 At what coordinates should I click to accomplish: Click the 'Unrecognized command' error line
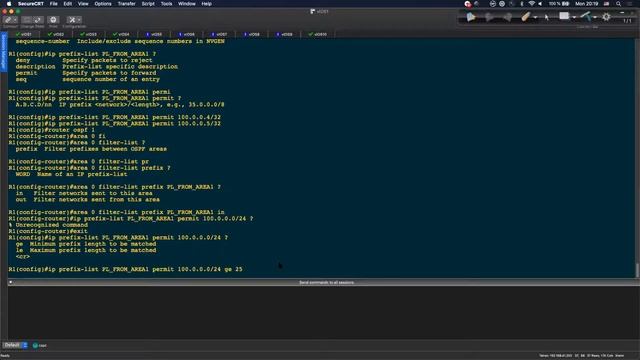pyautogui.click(x=48, y=225)
